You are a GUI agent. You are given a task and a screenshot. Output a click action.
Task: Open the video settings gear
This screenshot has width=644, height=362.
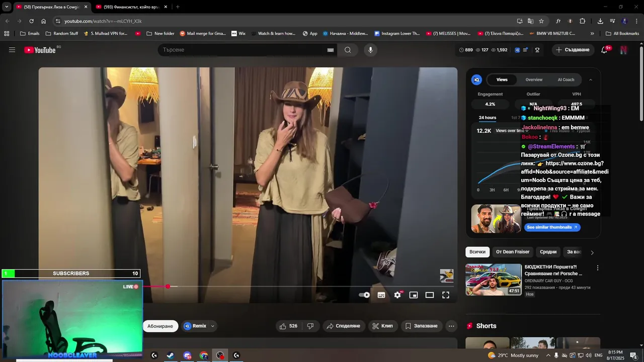click(397, 295)
